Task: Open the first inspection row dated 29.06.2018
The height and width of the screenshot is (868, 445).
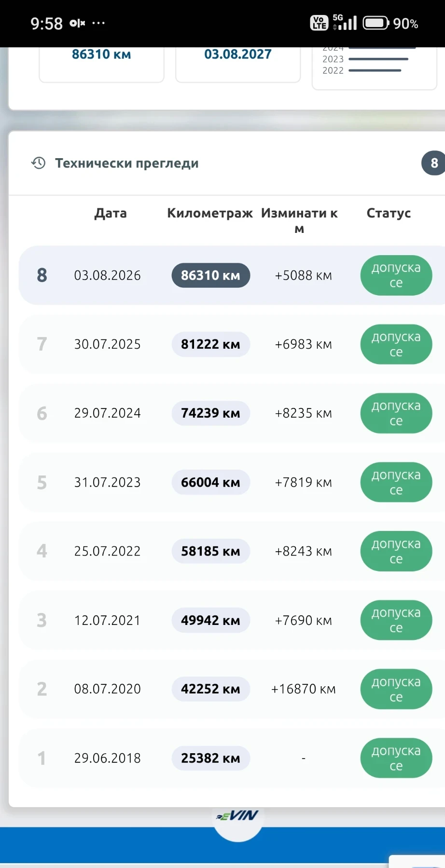Action: coord(232,758)
